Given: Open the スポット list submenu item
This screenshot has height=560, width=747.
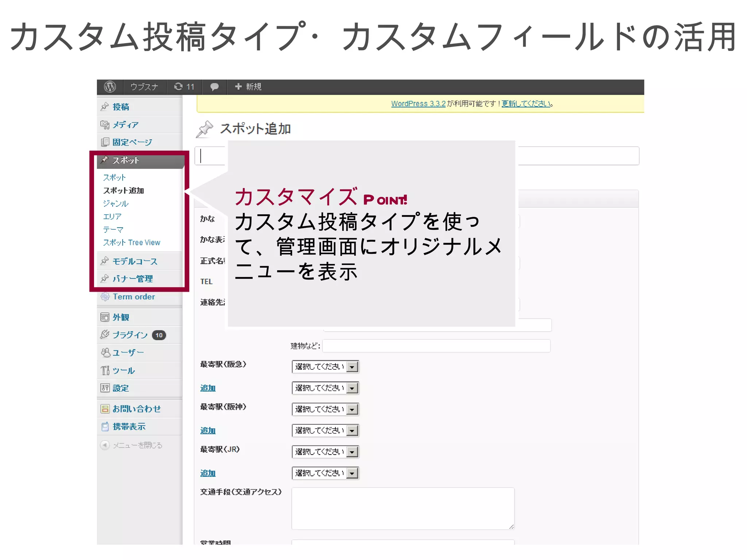Looking at the screenshot, I should coord(114,178).
